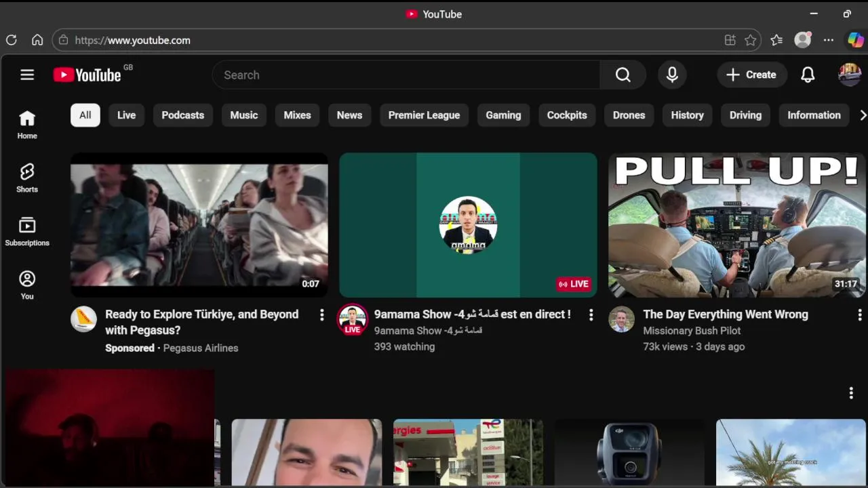Open the smiling man Shorts thumbnail
Screen dimensions: 868x488
(307, 452)
